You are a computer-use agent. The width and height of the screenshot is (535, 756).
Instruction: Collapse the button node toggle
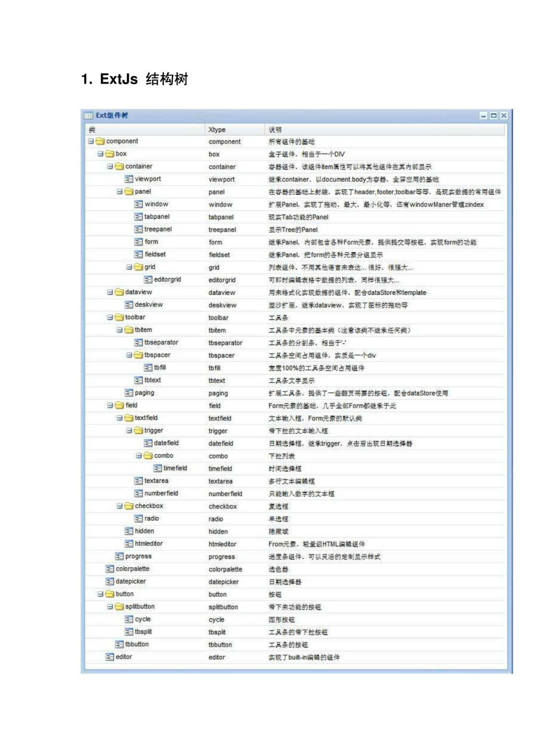tap(100, 594)
